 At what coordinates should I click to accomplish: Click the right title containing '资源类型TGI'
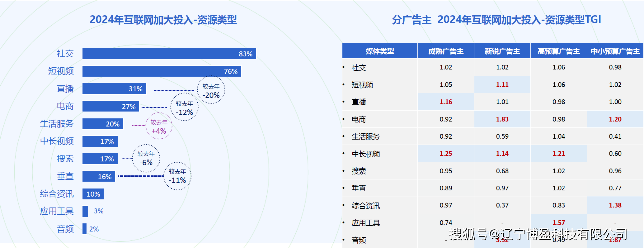coord(496,20)
